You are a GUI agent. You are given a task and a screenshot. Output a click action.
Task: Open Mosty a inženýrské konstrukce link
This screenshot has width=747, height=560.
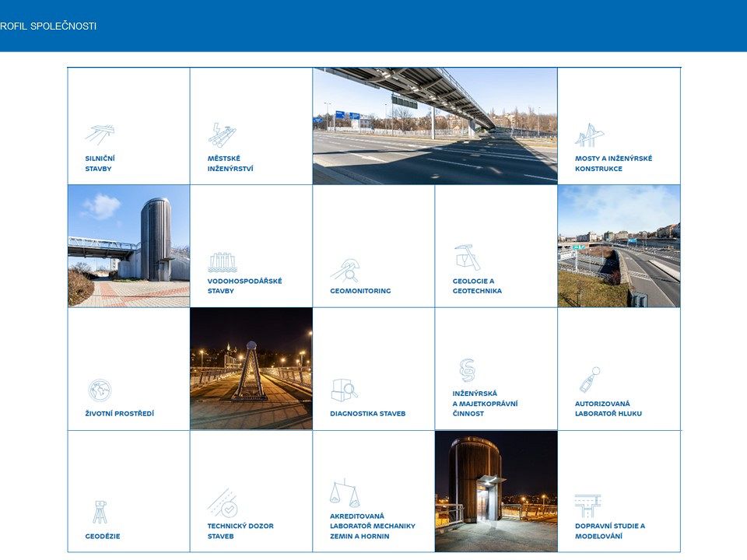coord(614,163)
